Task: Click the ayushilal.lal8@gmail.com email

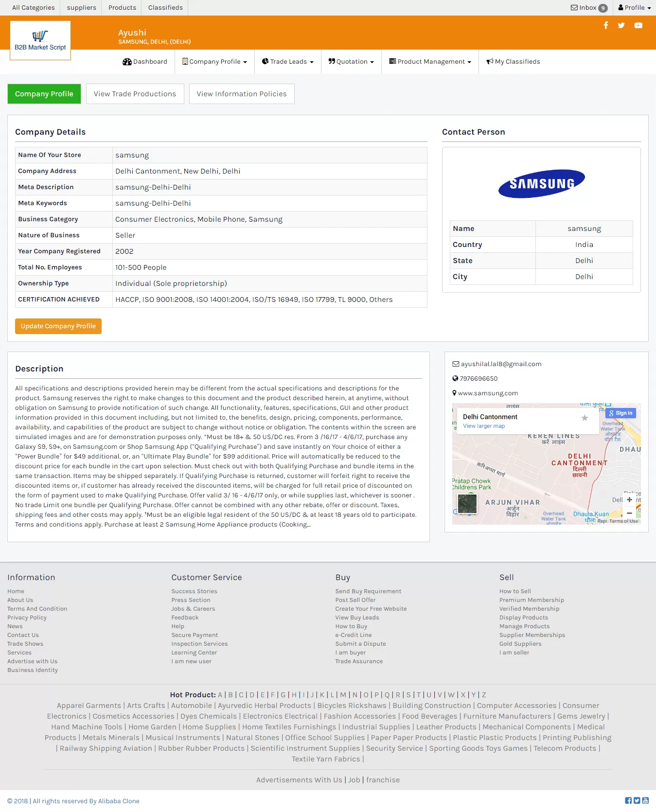Action: pos(501,364)
